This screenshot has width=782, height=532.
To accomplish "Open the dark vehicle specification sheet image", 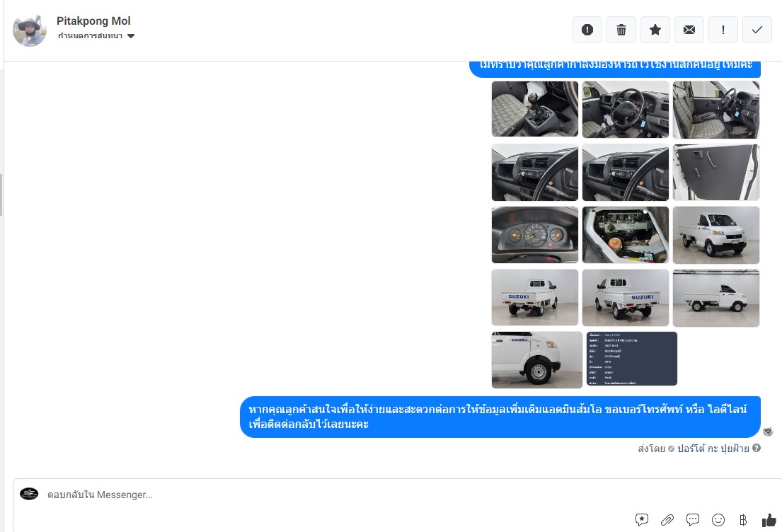I will 631,359.
